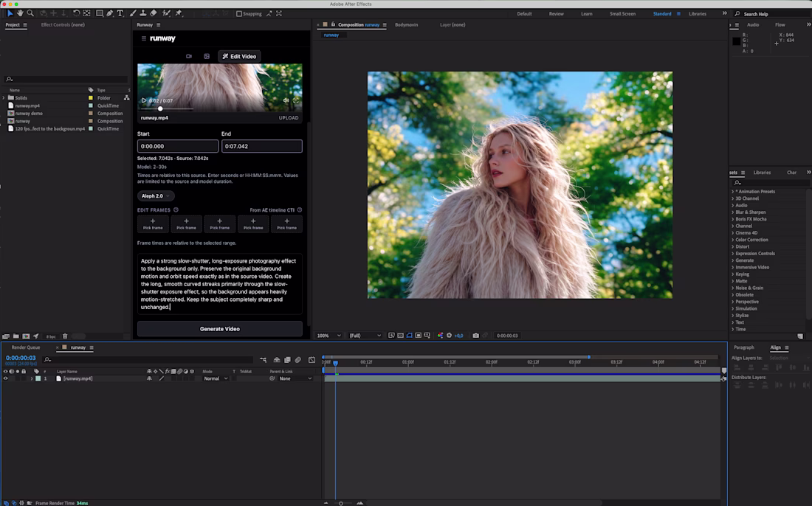This screenshot has width=812, height=506.
Task: Select the Puppet Pin tool
Action: (x=179, y=13)
